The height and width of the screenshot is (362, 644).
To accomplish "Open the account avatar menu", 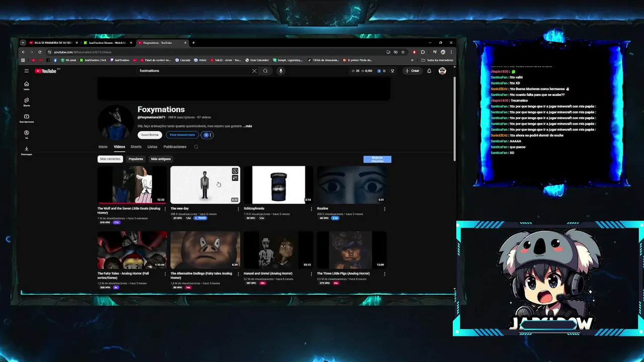I will (x=442, y=71).
